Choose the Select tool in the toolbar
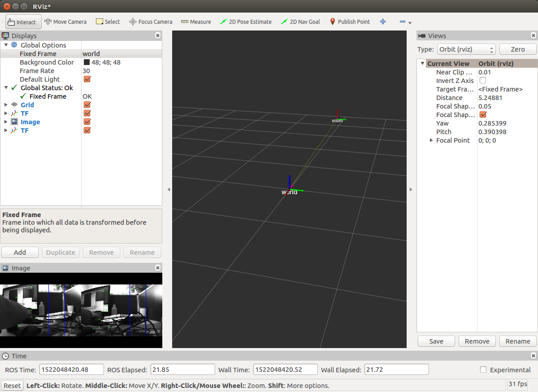The image size is (538, 392). pos(108,21)
